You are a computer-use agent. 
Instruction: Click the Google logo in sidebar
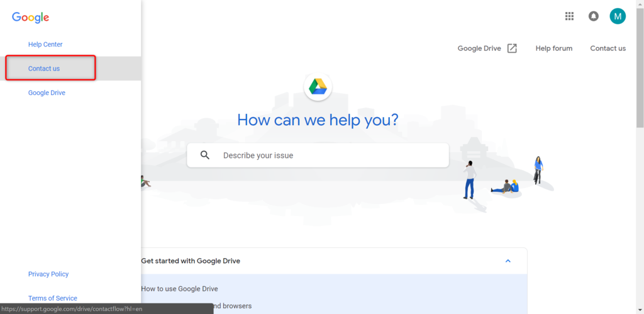[30, 17]
